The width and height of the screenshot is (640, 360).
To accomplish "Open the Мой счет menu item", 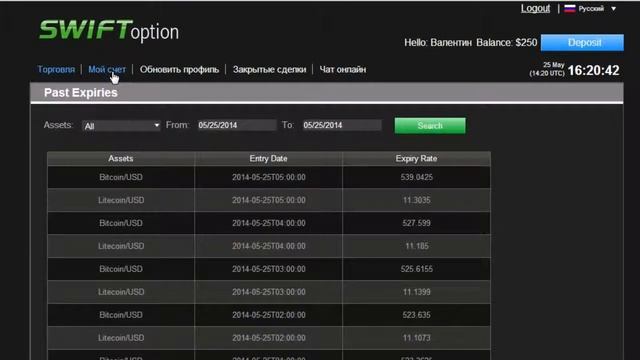I will 107,69.
